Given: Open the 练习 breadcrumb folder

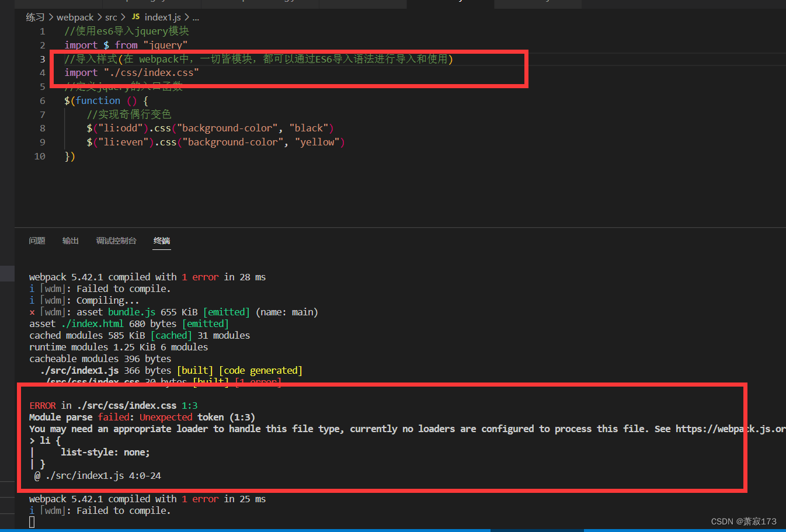Looking at the screenshot, I should click(x=35, y=18).
